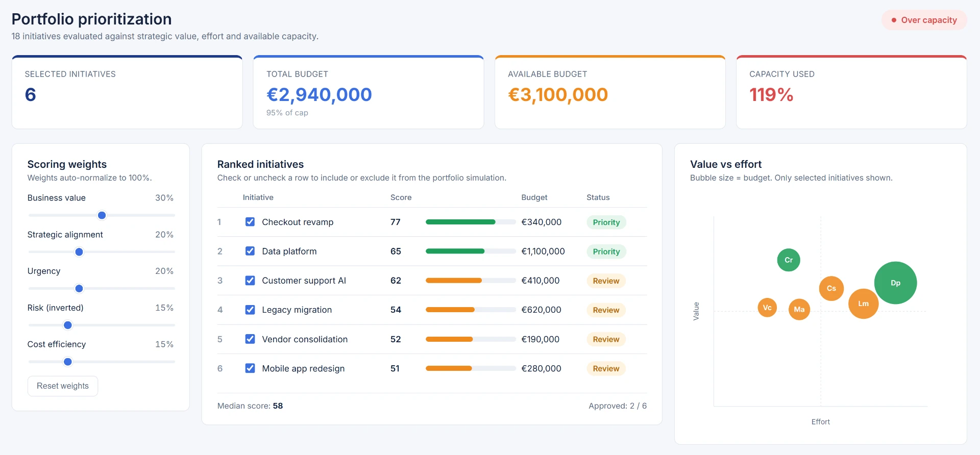The image size is (980, 455).
Task: Click the Available Budget value €3,100,000
Action: point(558,94)
